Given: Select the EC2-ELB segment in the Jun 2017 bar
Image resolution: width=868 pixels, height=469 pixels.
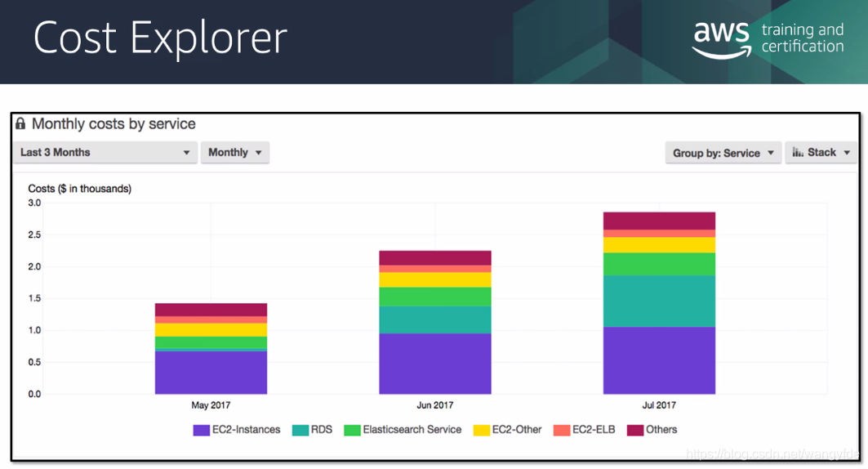Looking at the screenshot, I should [435, 269].
